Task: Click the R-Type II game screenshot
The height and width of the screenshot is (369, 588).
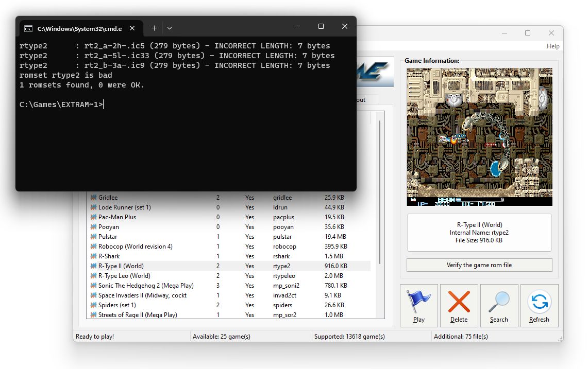Action: pyautogui.click(x=479, y=137)
